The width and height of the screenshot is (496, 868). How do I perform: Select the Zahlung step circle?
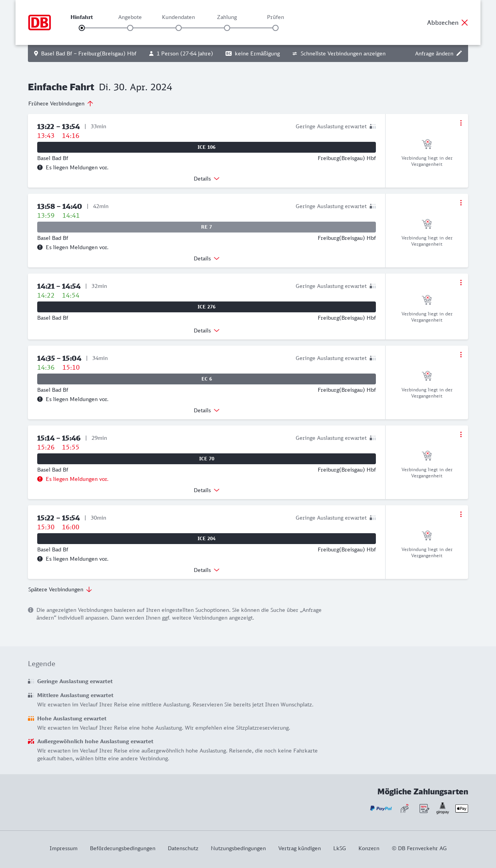pos(227,28)
